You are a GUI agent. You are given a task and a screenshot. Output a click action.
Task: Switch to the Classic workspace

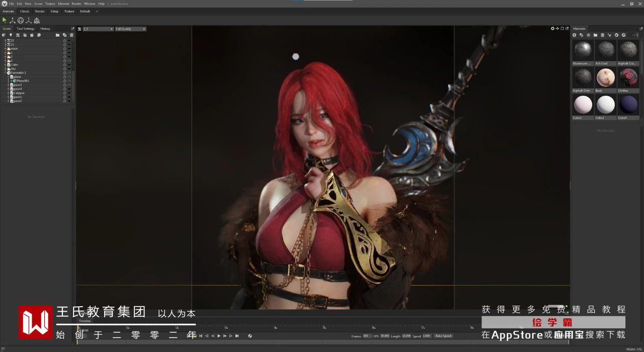click(x=25, y=11)
